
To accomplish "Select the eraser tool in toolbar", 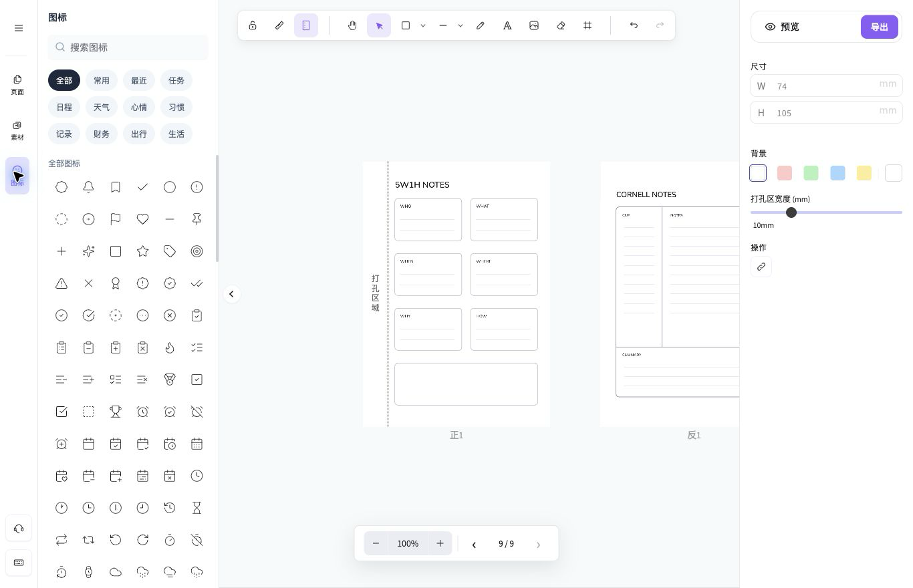I will (x=561, y=25).
